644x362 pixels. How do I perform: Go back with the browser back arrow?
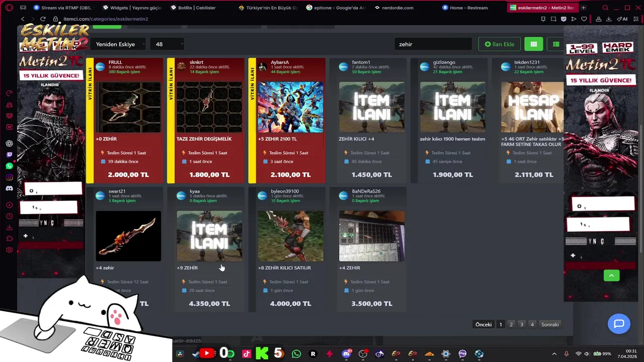coord(23,19)
